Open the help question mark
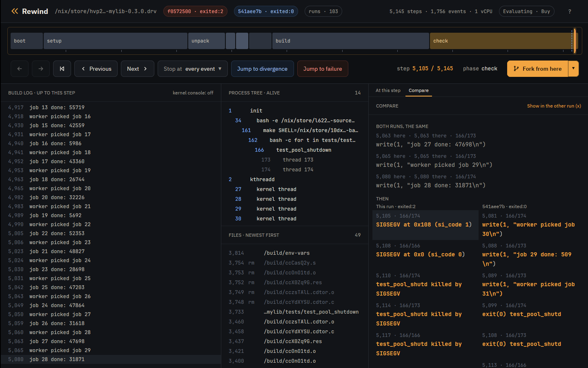 570,11
